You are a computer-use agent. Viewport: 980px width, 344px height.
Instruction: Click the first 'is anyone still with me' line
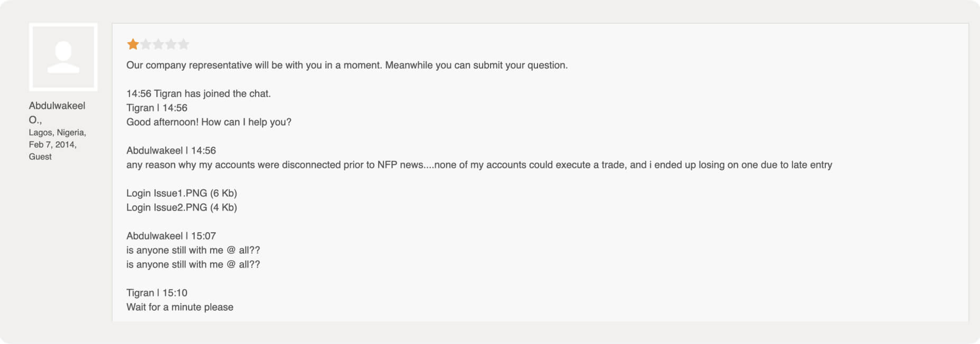pos(193,250)
